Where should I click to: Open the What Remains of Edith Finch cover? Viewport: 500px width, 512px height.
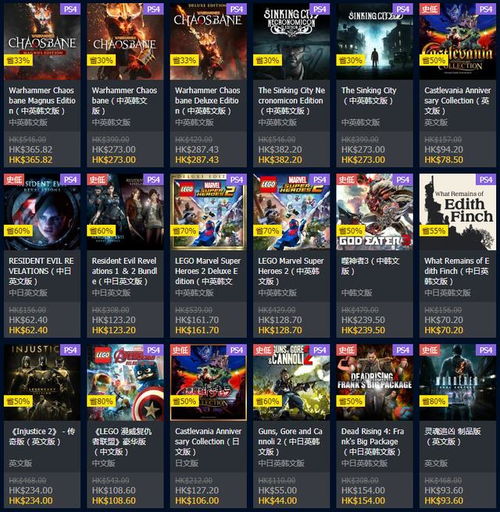pyautogui.click(x=458, y=212)
